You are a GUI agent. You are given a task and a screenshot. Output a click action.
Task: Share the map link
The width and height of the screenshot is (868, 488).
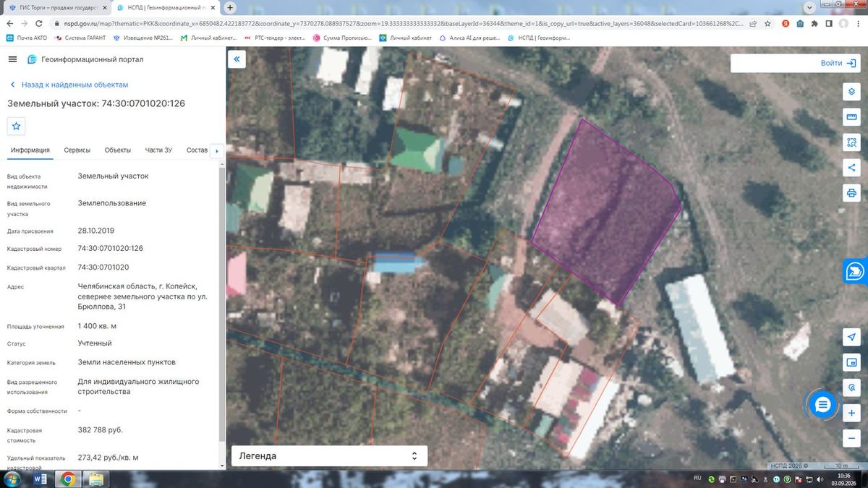851,168
